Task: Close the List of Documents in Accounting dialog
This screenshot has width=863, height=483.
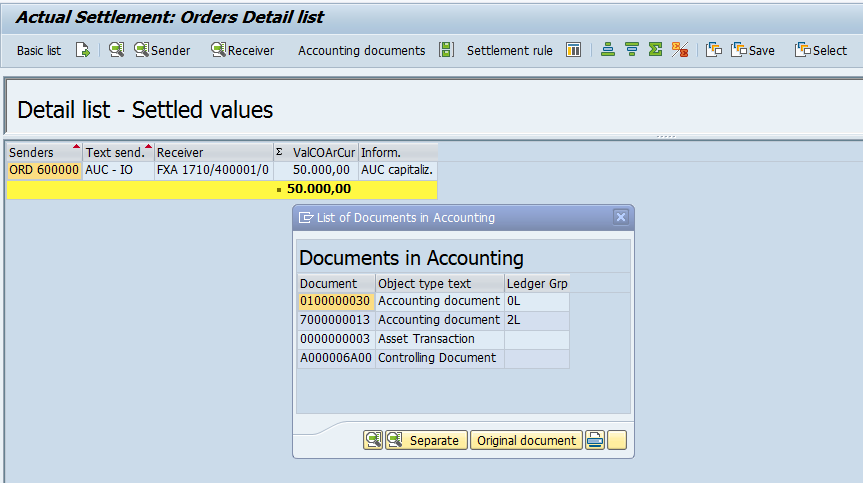Action: tap(621, 217)
